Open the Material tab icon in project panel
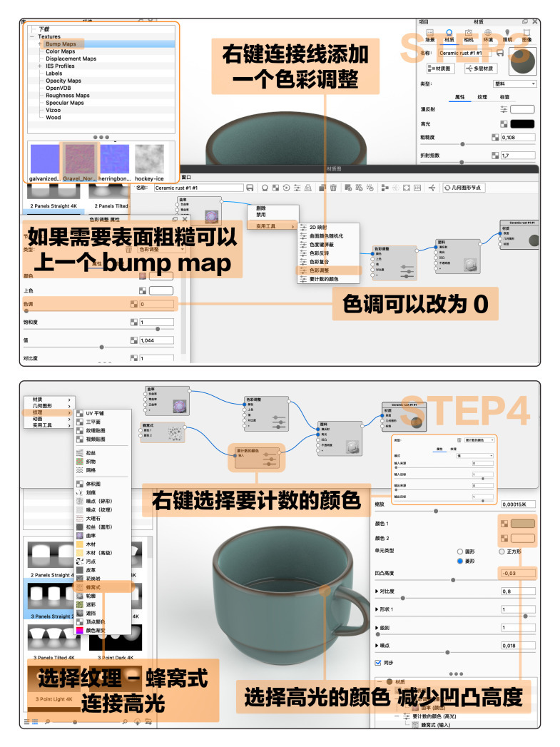 449,33
